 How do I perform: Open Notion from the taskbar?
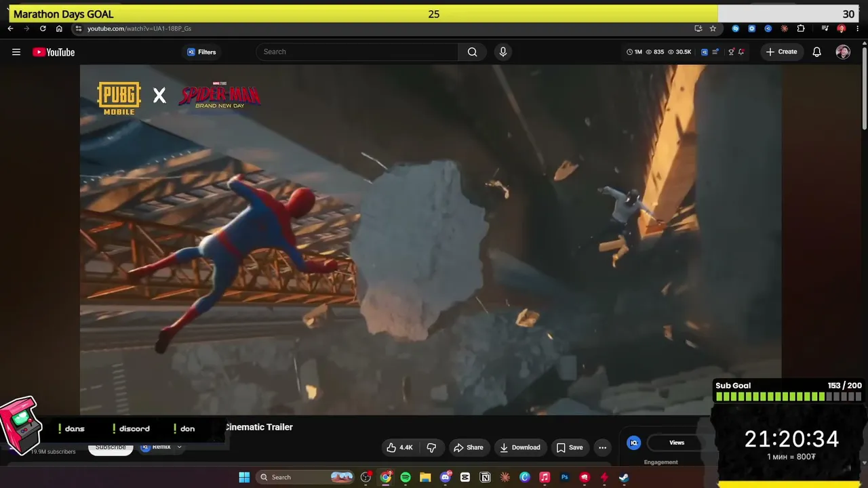pos(485,477)
